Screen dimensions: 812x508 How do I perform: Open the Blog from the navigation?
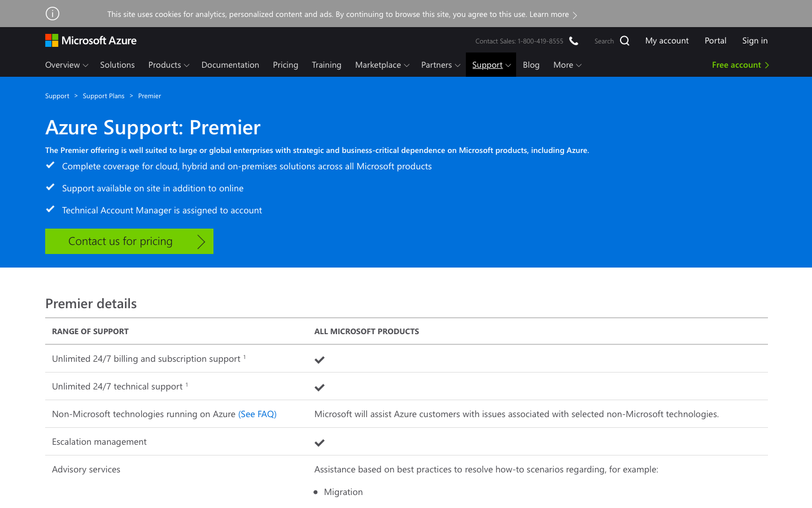click(x=531, y=65)
